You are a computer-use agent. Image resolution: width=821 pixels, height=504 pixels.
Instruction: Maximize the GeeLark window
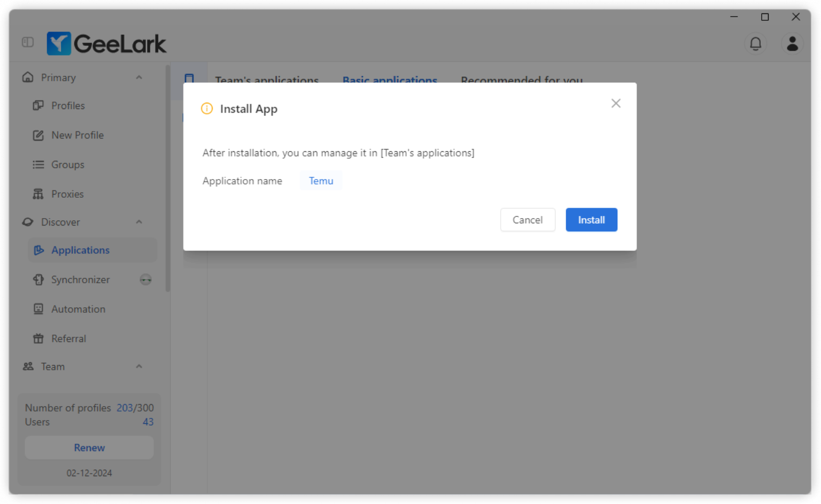(x=765, y=17)
